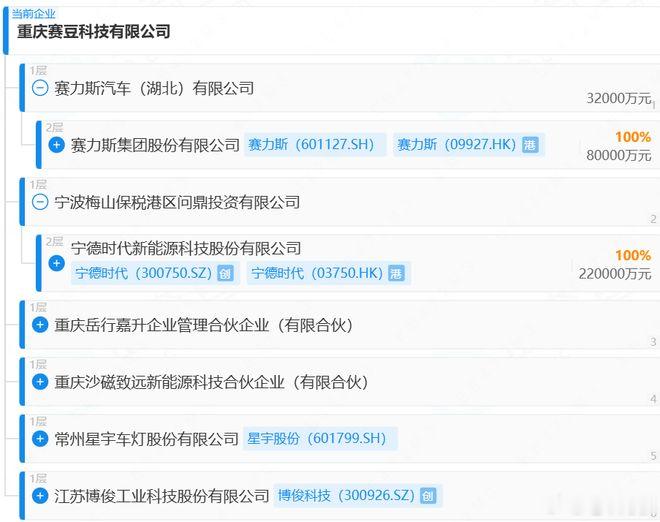Click the 港 badge on 赛力斯 09927.HK

(530, 145)
